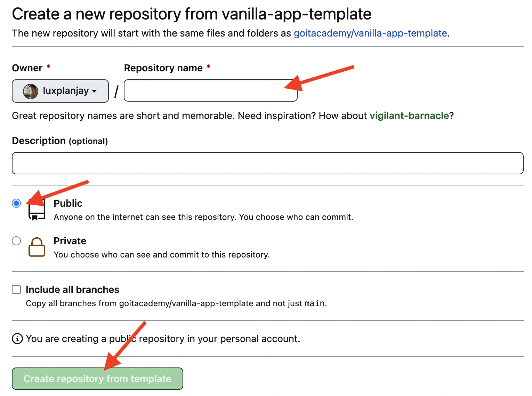Click the Include all branches label

pos(72,289)
